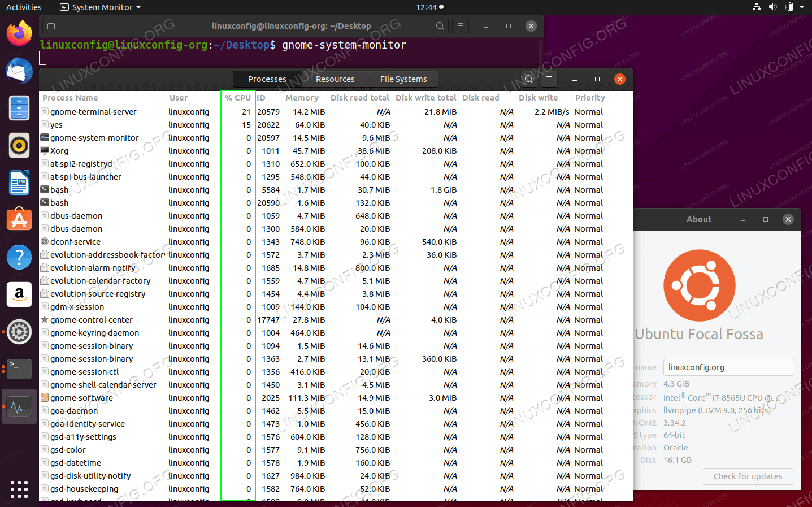
Task: Sort by Memory column header
Action: point(304,98)
